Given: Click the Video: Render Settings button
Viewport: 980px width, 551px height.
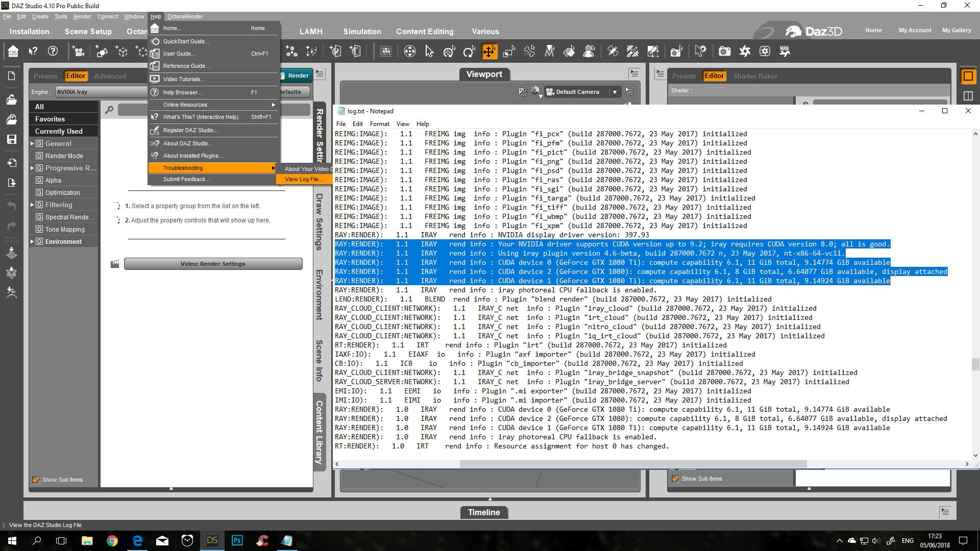Looking at the screenshot, I should [213, 264].
